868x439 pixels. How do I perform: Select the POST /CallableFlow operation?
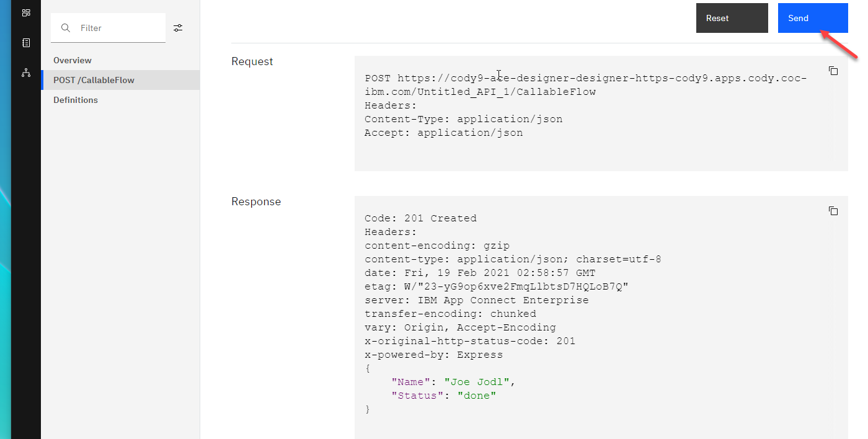click(x=94, y=80)
